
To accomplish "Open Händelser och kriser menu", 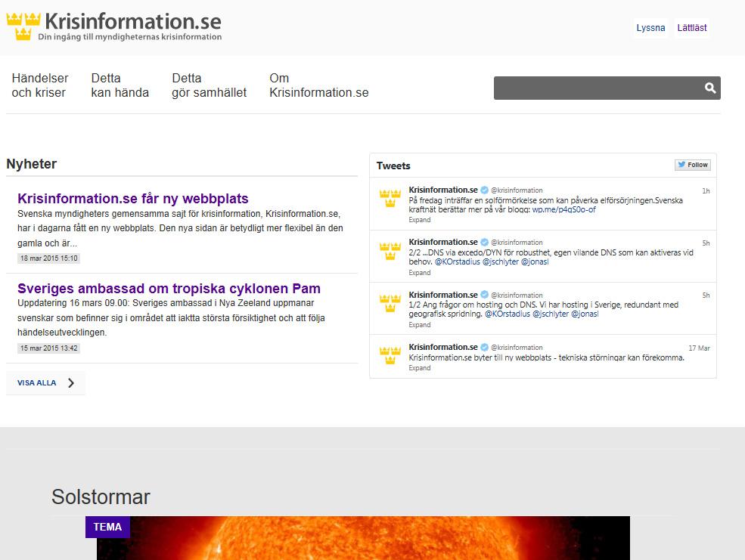I will (40, 85).
